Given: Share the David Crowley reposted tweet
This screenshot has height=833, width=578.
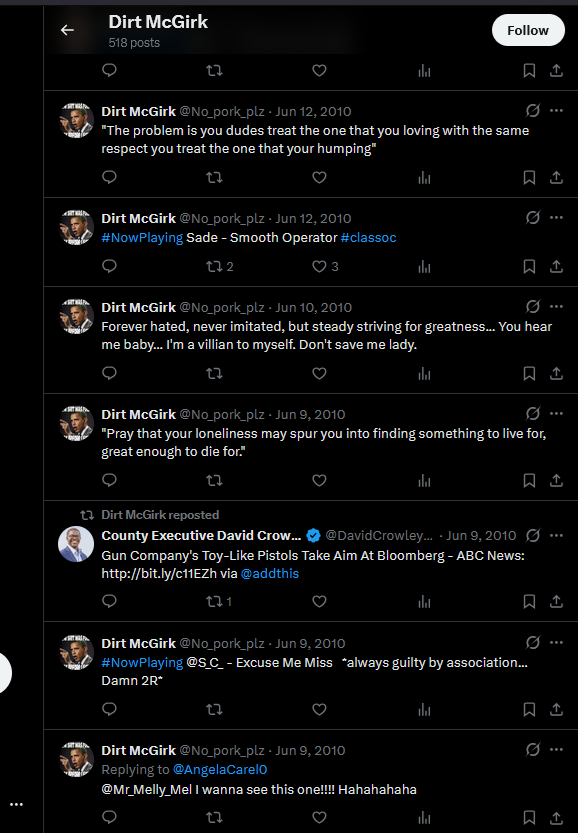Looking at the screenshot, I should click(x=556, y=601).
